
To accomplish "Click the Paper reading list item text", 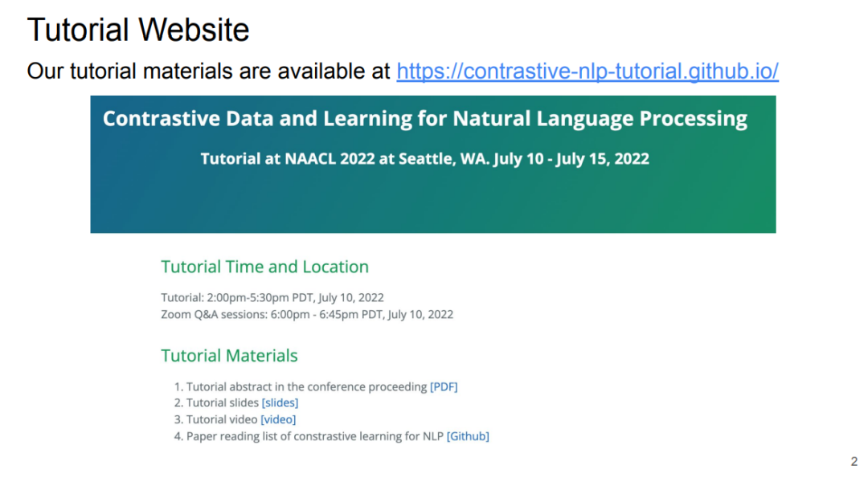I will click(315, 436).
